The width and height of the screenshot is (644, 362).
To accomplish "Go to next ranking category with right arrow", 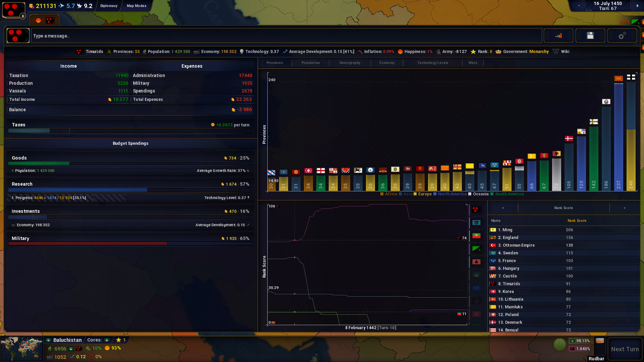I will tap(625, 208).
